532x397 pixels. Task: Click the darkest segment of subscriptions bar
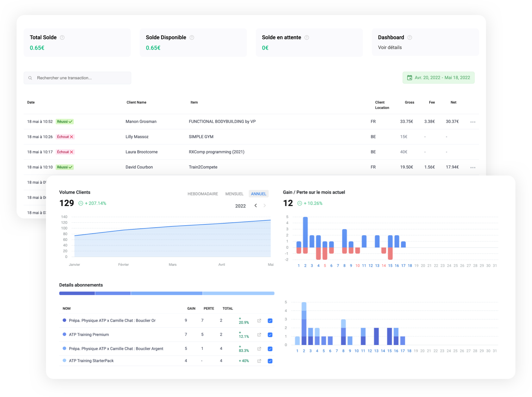pyautogui.click(x=77, y=293)
